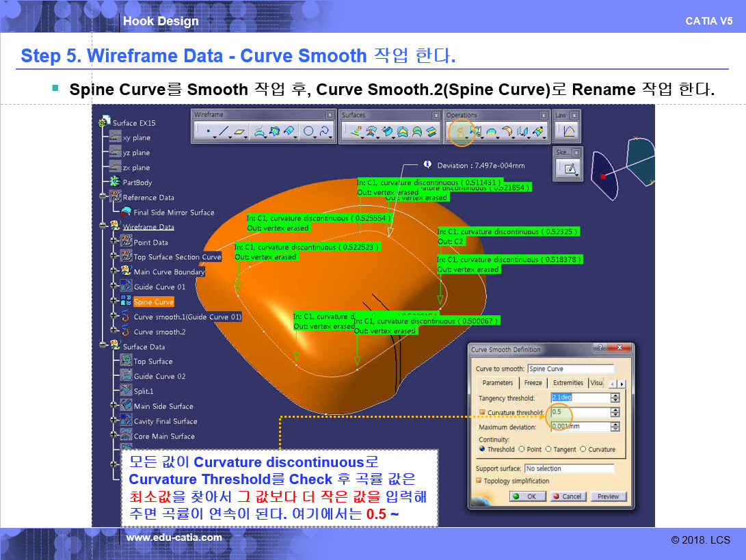Open the Sketcher icon in Sketcher toolbar
Viewport: 746px width, 560px height.
click(570, 167)
